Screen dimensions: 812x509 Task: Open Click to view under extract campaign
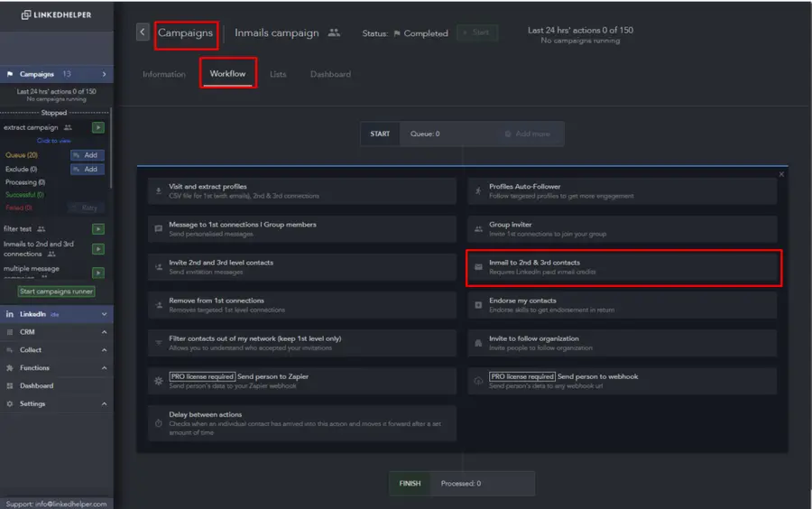click(54, 141)
